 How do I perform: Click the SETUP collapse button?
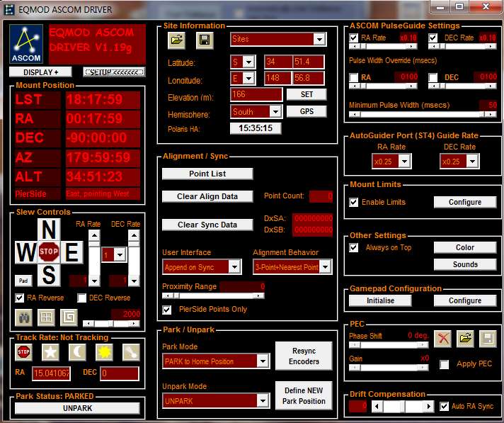click(x=114, y=72)
